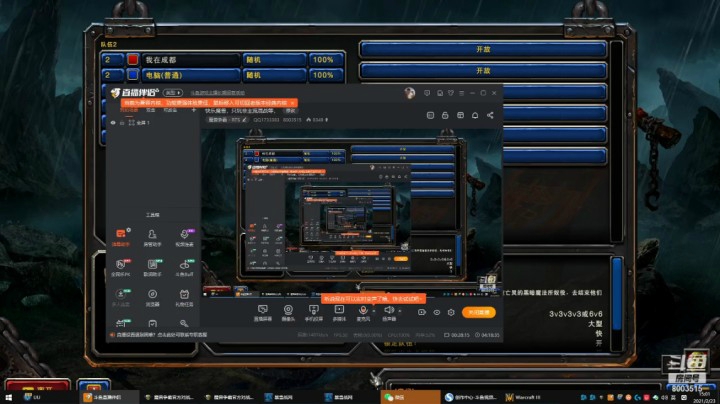Close the orange notice banner under the title bar
Viewport: 720px width, 404px height.
tap(292, 103)
